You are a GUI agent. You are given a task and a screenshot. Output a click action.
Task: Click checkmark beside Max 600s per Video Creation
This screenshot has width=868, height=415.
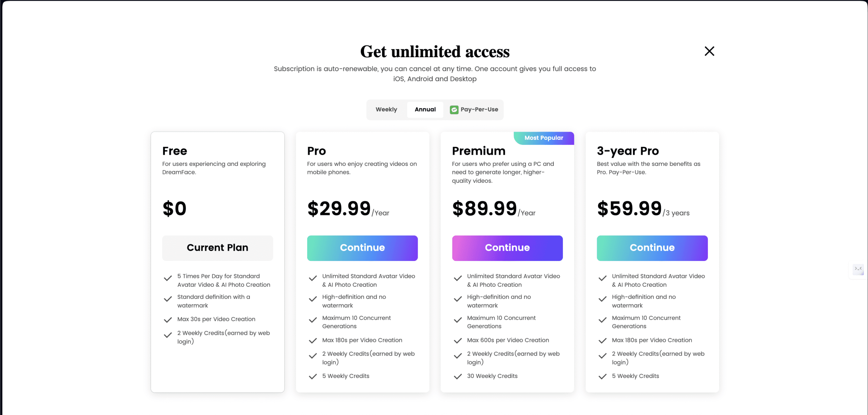(458, 341)
